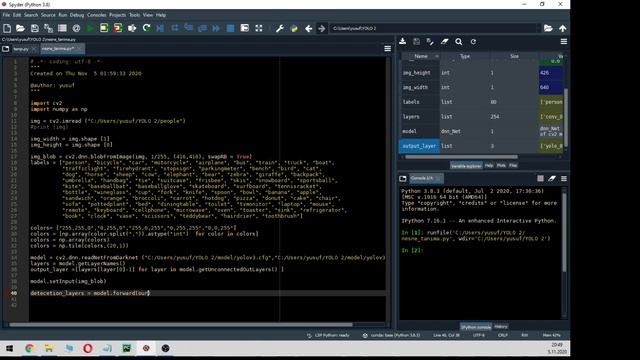Screen dimensions: 640x360
Task: Clear the console with the eraser icon
Action: 552,178
